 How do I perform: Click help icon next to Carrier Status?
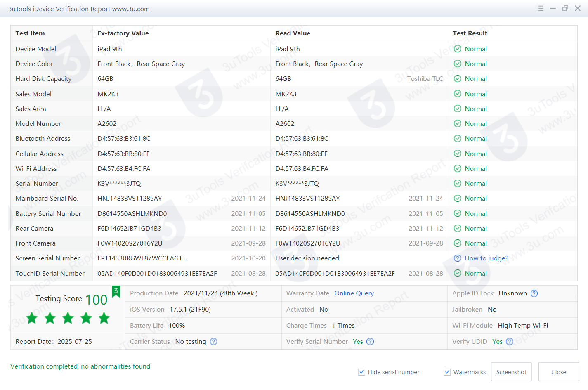point(213,342)
